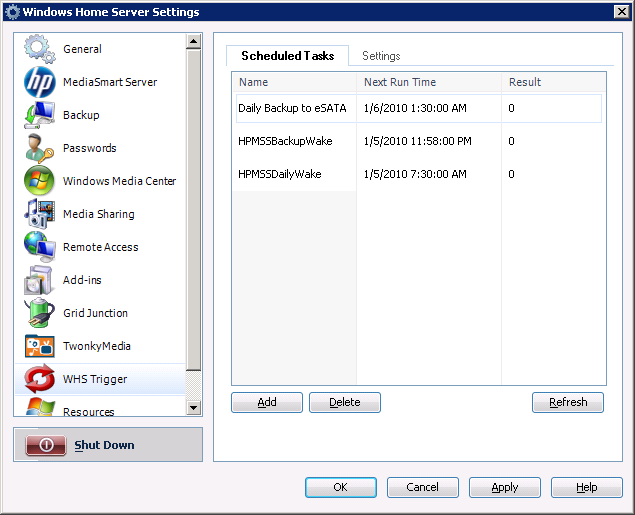The image size is (635, 515).
Task: Click the gear icon in the title bar
Action: click(x=13, y=12)
